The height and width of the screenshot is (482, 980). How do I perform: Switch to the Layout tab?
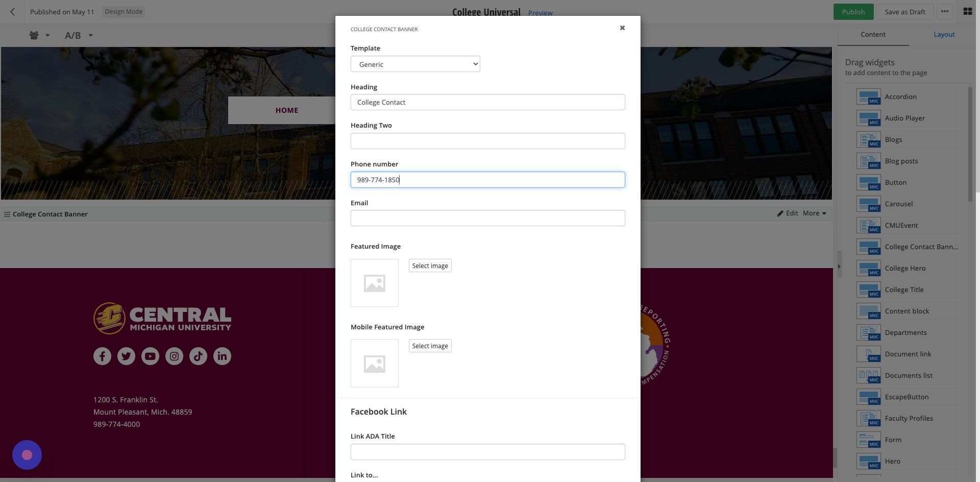click(944, 34)
